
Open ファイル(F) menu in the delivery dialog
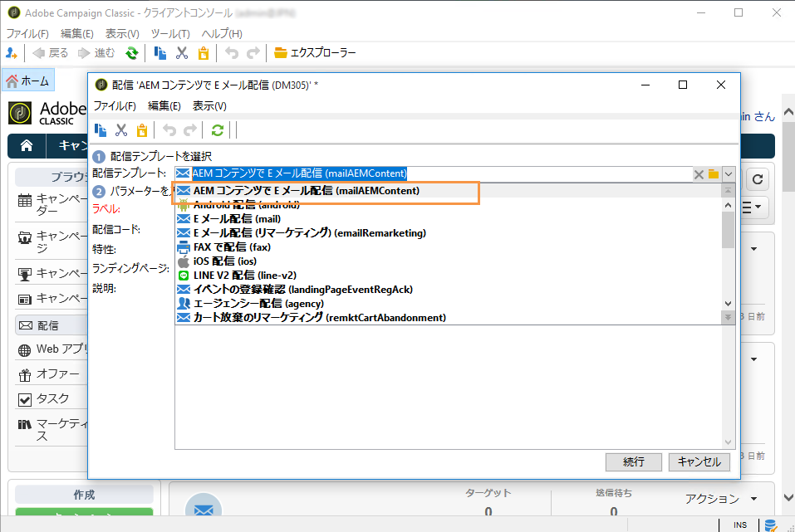115,106
